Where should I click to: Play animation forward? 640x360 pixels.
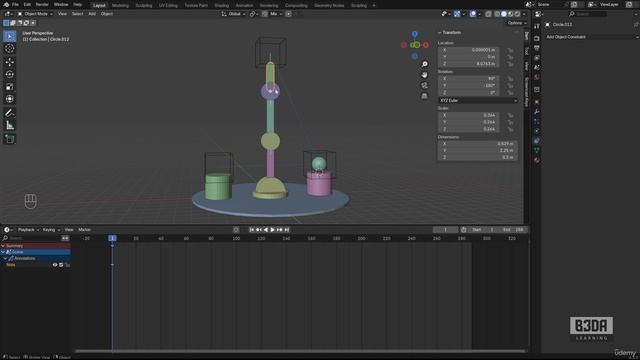pyautogui.click(x=273, y=230)
